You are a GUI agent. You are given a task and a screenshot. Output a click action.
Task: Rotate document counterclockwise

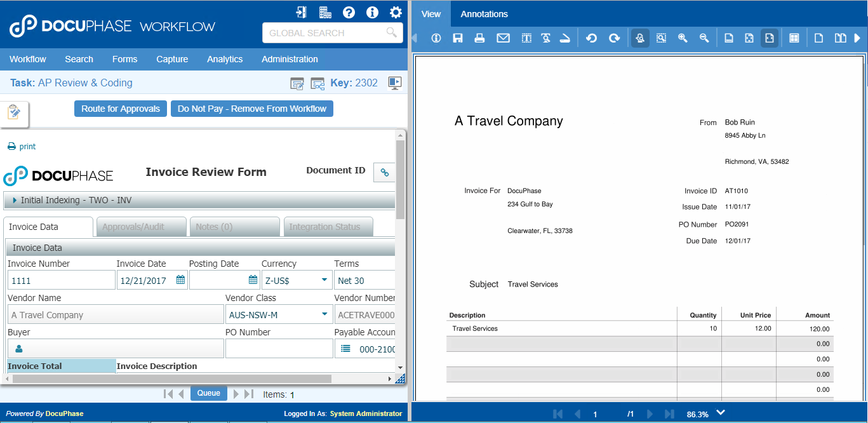pyautogui.click(x=592, y=38)
